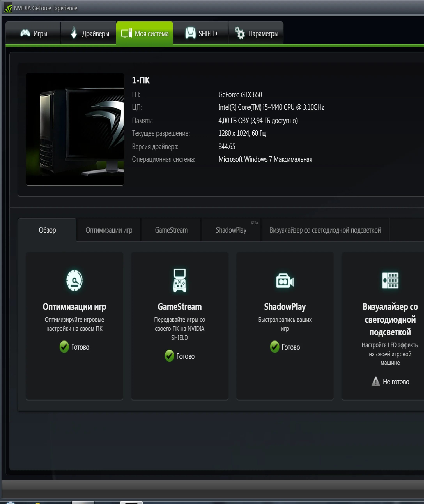Click Готово status under Оптимизации игр
This screenshot has height=504, width=424.
point(80,347)
